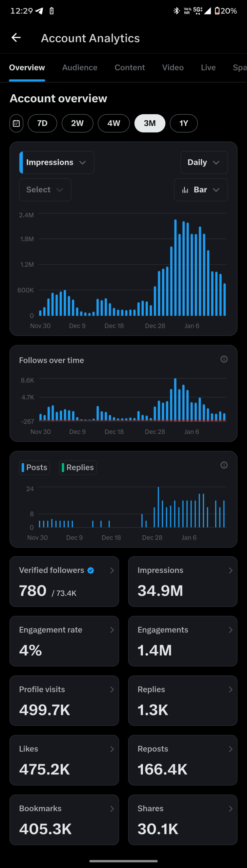Expand the Daily interval dropdown
Viewport: 247px width, 868px height.
click(x=204, y=162)
